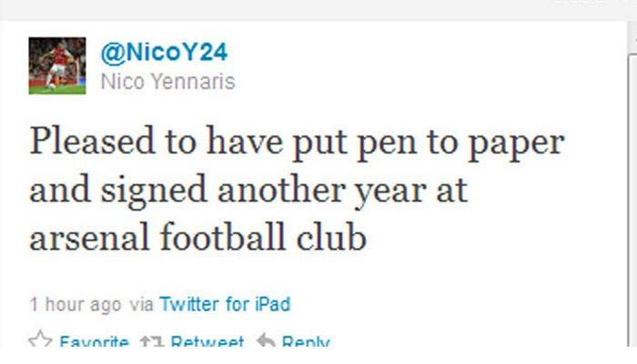Click the retweet arrows icon
This screenshot has height=364, width=637.
pos(151,341)
